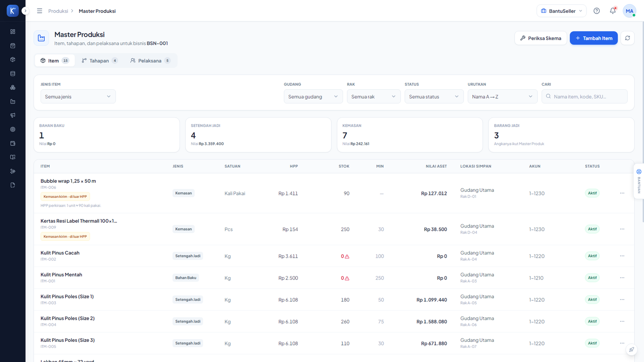This screenshot has height=362, width=644.
Task: Click the Kertas Resi Label Thermal item name
Action: click(79, 221)
